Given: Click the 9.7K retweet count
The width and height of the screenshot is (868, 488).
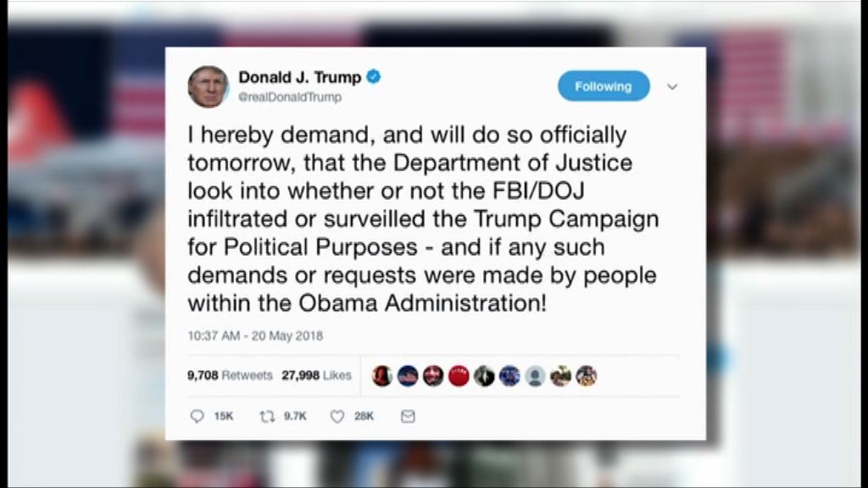Looking at the screenshot, I should point(295,416).
